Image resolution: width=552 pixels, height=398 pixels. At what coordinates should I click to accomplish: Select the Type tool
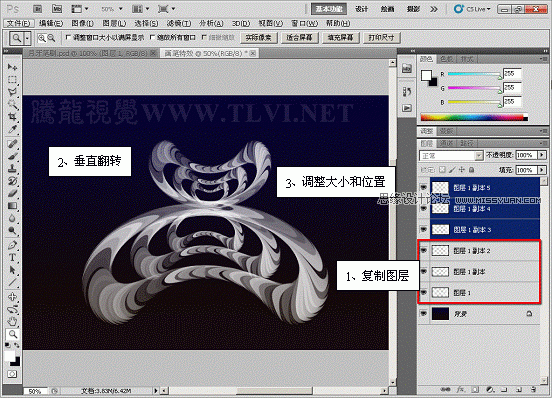[x=12, y=257]
